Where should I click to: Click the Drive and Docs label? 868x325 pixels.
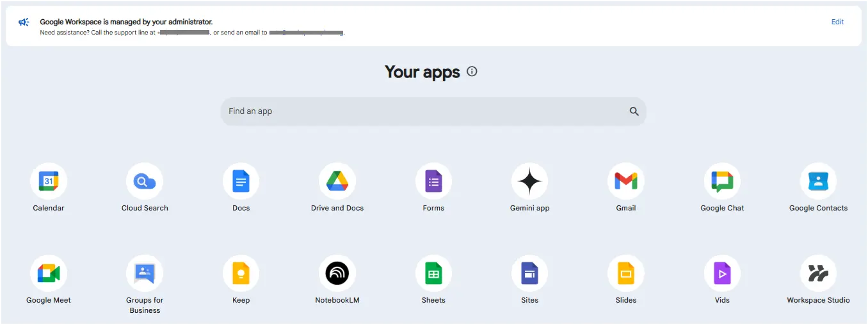(337, 208)
